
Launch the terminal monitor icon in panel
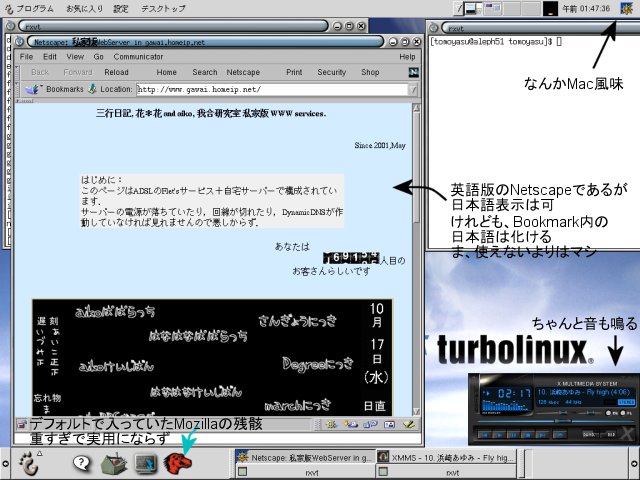146,464
